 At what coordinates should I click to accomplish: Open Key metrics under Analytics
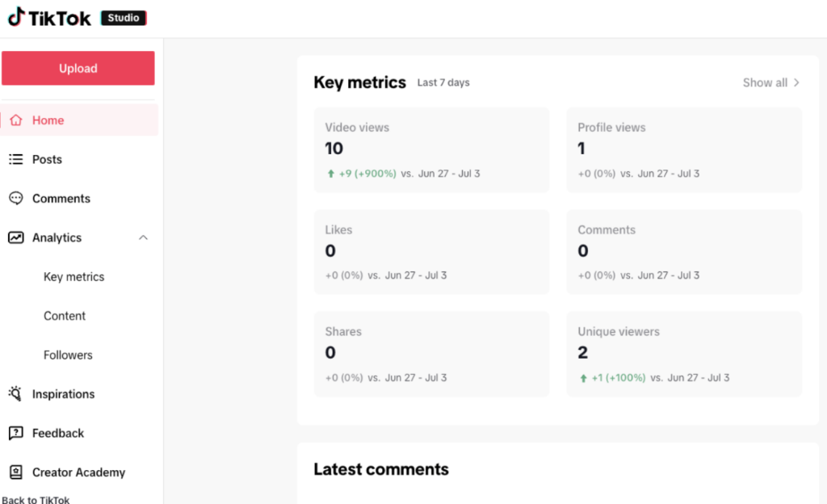click(73, 277)
